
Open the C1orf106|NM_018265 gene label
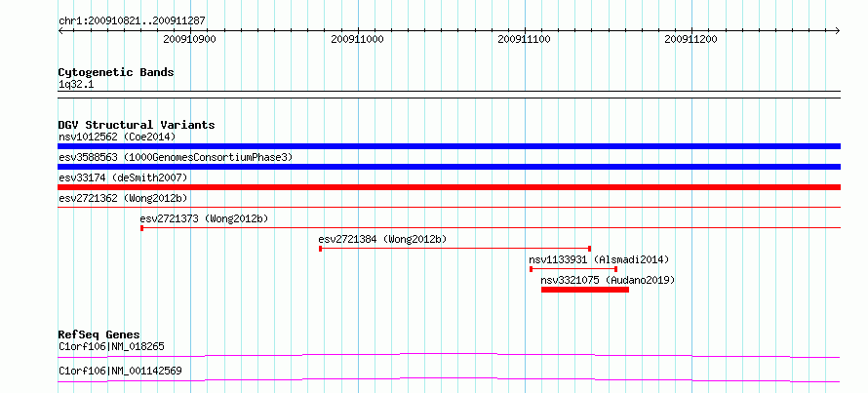(x=111, y=347)
